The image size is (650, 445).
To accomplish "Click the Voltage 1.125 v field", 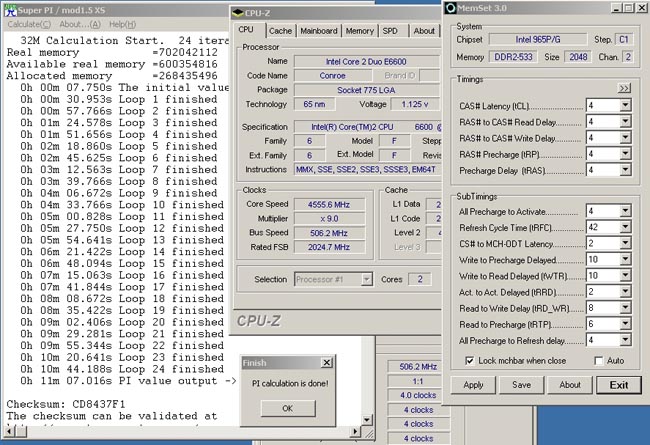I will click(415, 104).
